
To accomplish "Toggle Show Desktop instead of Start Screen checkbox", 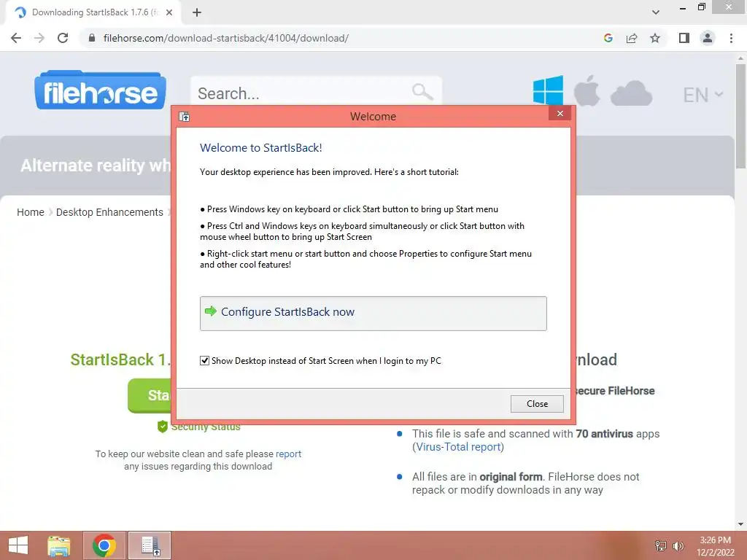I will pos(204,360).
